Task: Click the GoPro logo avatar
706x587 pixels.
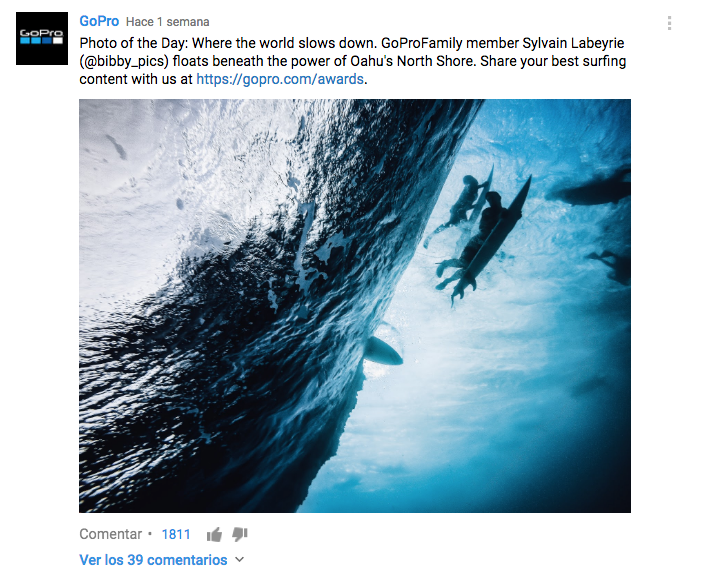Action: pos(42,39)
